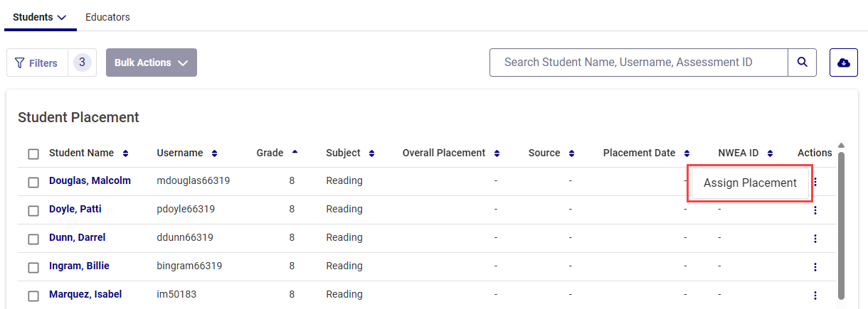
Task: Open student Ingram, Billie profile link
Action: 79,266
